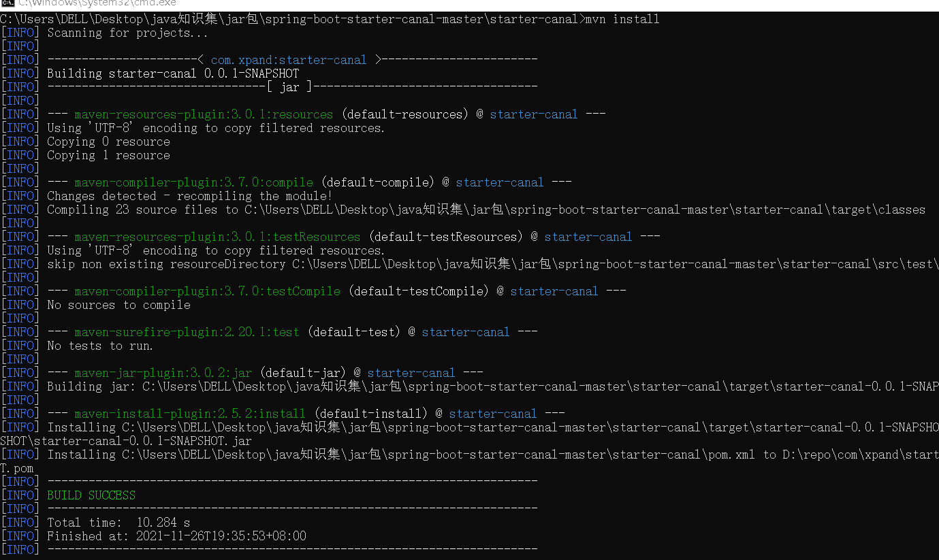Click the "Total time: 10.284 s" line
The image size is (939, 560).
(118, 523)
